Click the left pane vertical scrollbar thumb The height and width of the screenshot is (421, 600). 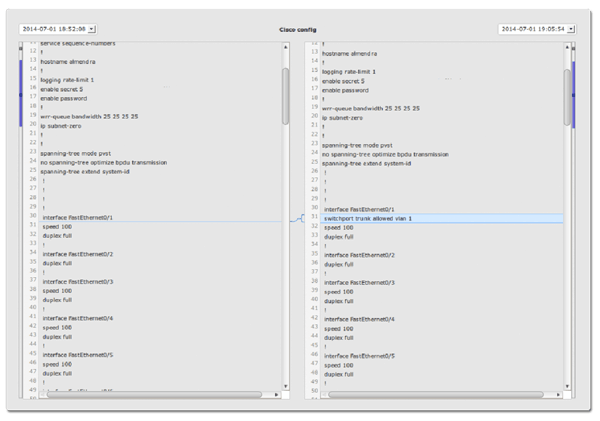pyautogui.click(x=285, y=96)
